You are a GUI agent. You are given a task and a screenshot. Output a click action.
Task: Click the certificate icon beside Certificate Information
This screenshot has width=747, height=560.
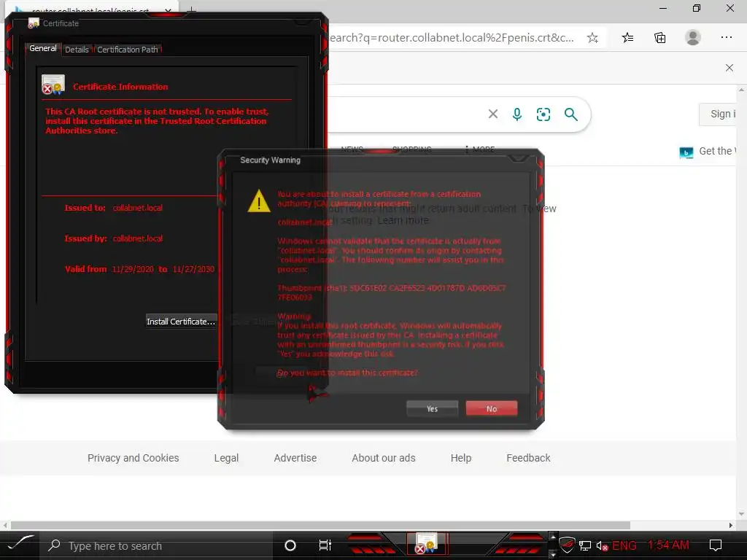point(53,85)
